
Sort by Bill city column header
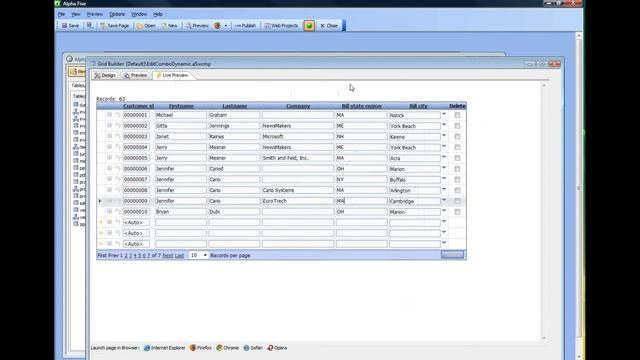tap(418, 106)
